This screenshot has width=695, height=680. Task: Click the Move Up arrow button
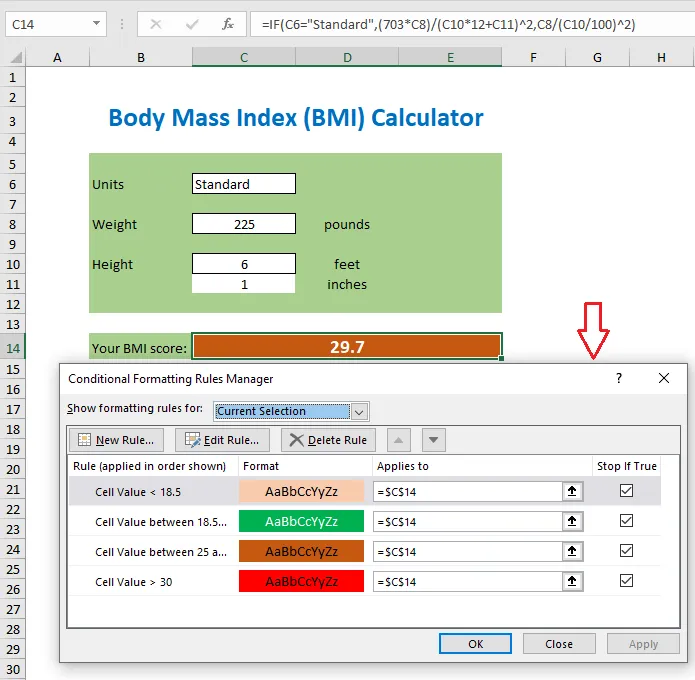point(398,440)
